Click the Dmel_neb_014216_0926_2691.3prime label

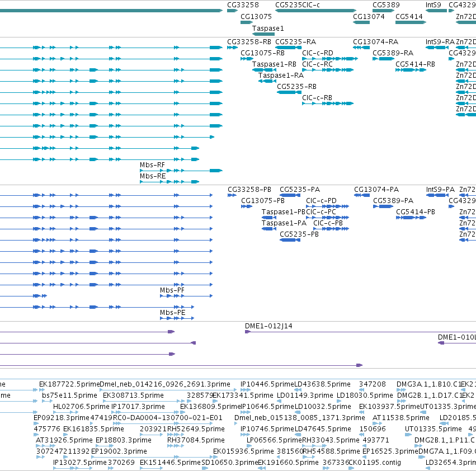[x=165, y=384]
